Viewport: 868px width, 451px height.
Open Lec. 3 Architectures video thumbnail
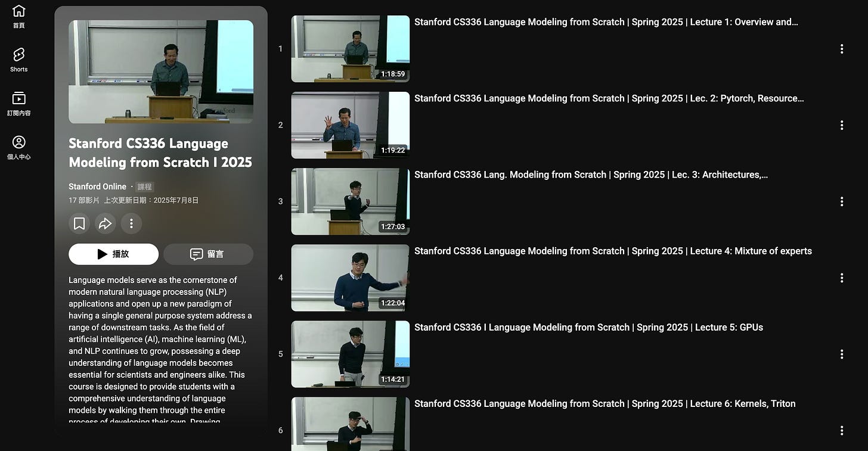[x=351, y=201]
